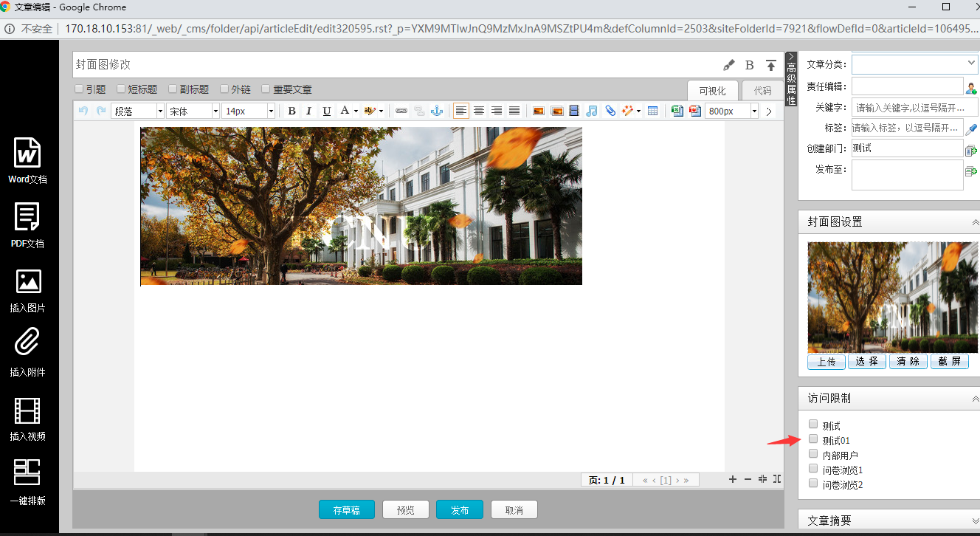Switch to the 代码 editor tab
Image resolution: width=980 pixels, height=536 pixels.
(762, 90)
